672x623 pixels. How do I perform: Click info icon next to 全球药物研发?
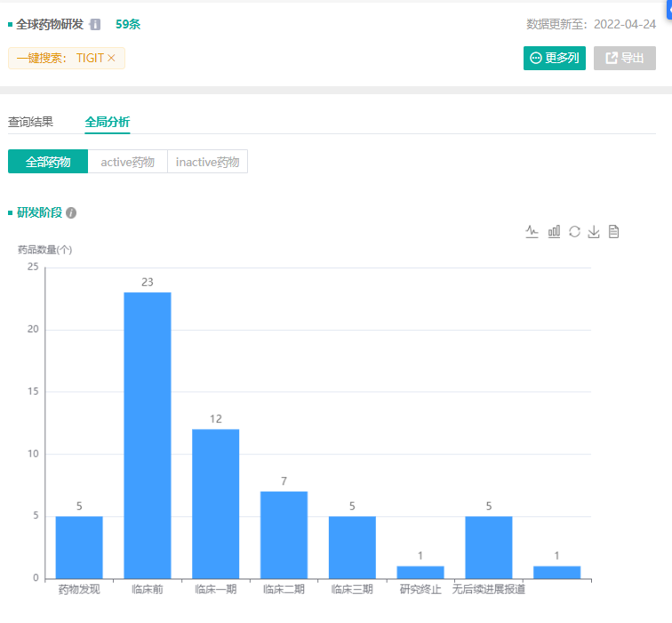[95, 25]
